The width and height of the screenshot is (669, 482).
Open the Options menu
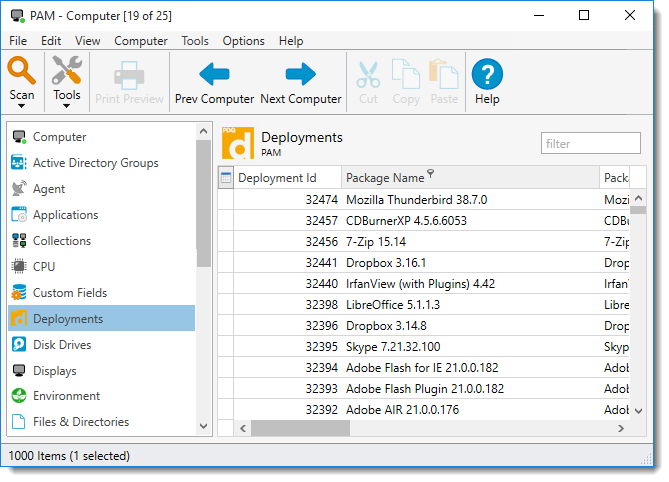click(244, 41)
